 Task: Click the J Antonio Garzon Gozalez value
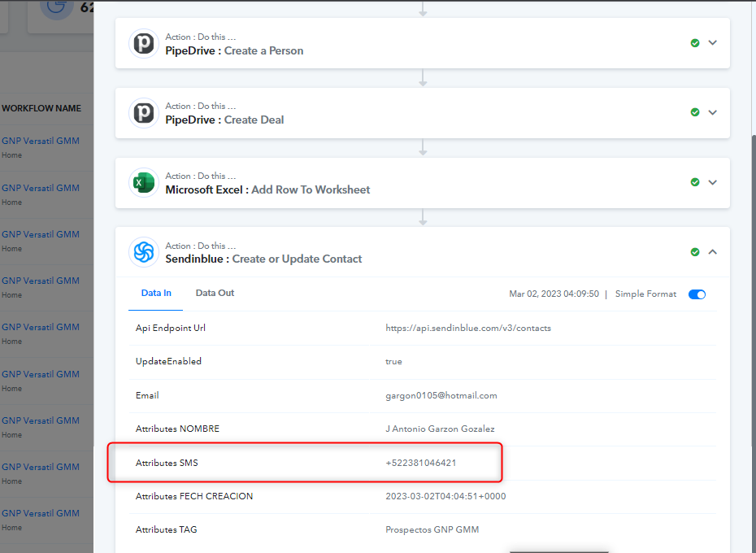440,429
